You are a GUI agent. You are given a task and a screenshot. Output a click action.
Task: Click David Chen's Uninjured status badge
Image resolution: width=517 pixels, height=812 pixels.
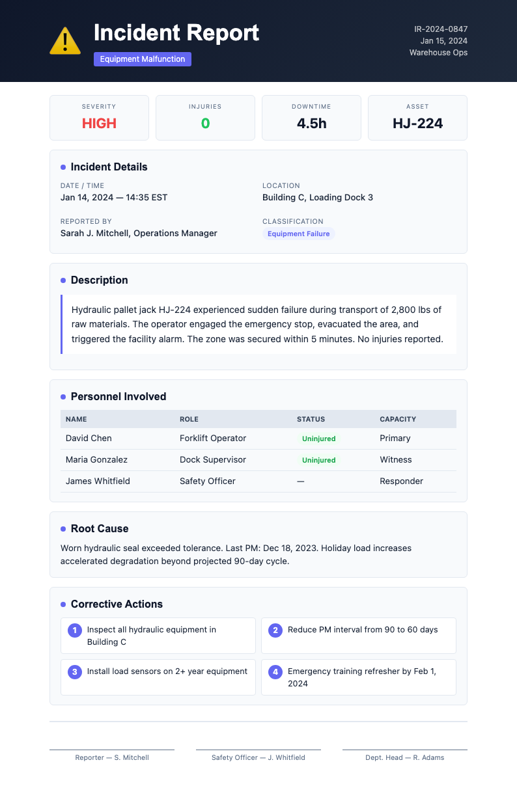coord(319,439)
